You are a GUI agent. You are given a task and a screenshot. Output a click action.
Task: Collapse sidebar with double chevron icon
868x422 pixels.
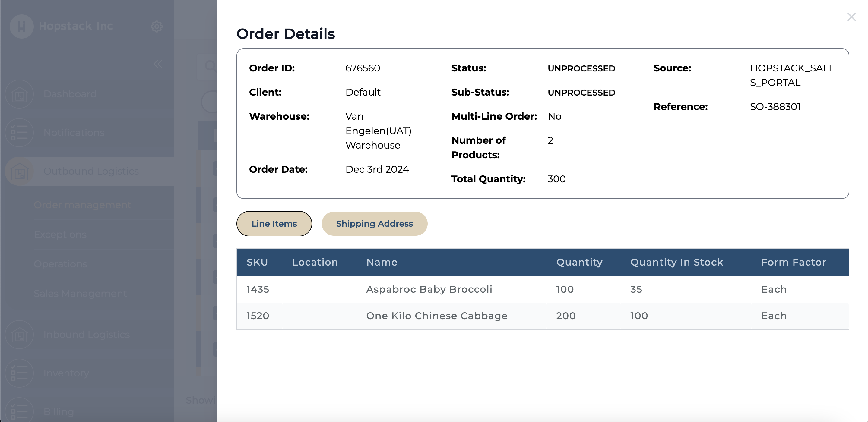pos(157,64)
